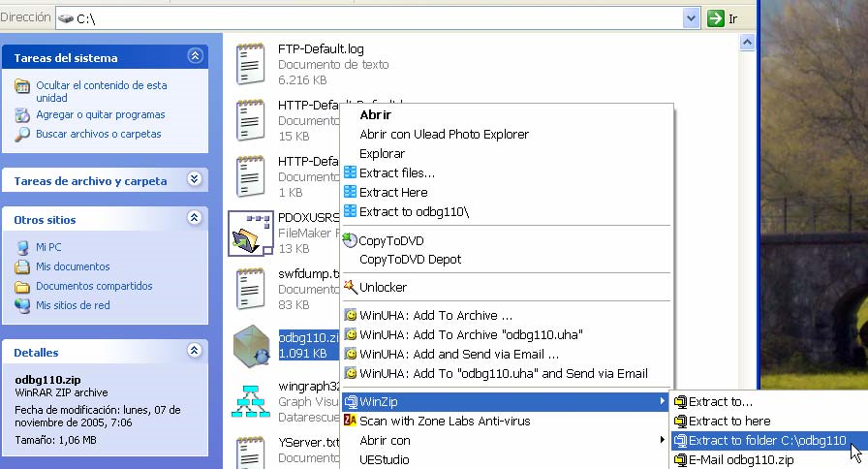
Task: Click the Ir button label
Action: tap(733, 18)
